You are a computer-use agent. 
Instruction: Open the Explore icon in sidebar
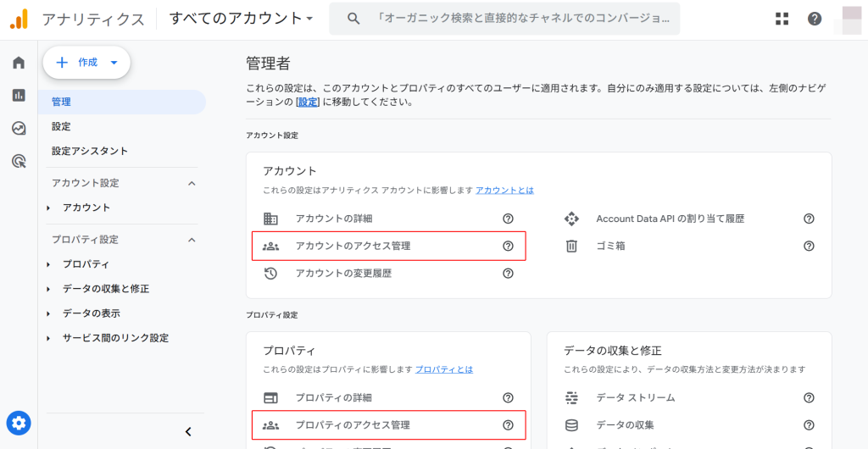19,129
